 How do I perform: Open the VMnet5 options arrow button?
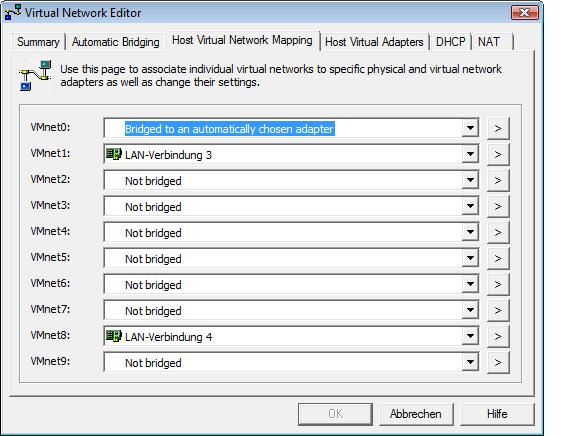(498, 258)
